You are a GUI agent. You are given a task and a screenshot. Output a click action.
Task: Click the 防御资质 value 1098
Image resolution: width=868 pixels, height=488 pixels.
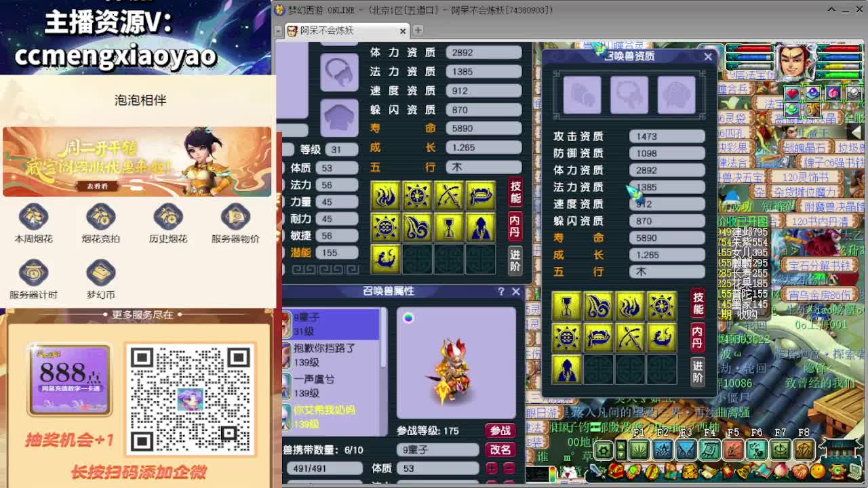(667, 153)
